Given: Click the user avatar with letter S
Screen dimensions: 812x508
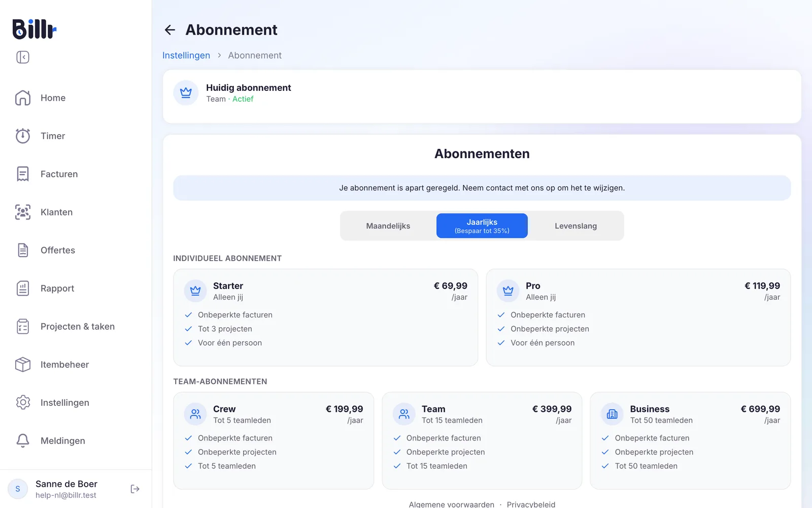Looking at the screenshot, I should pyautogui.click(x=18, y=489).
